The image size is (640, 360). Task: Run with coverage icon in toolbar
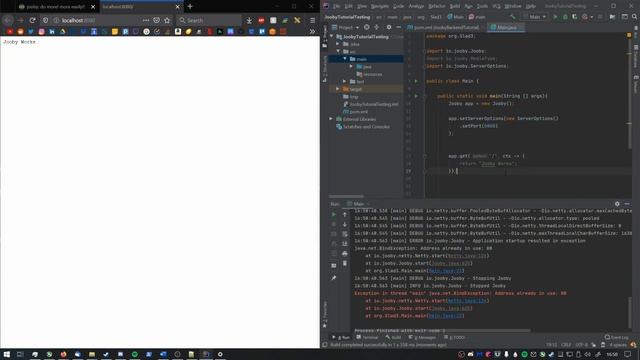coord(575,17)
